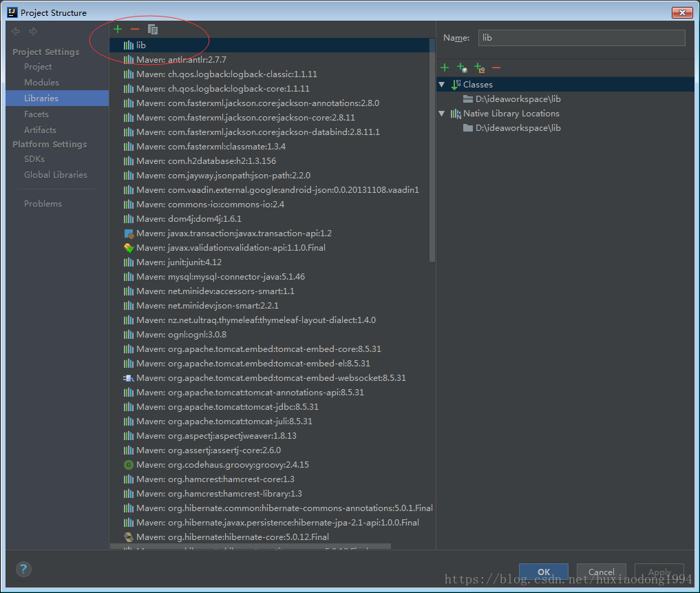Remove selected library with red minus
Image resolution: width=700 pixels, height=593 pixels.
point(135,30)
